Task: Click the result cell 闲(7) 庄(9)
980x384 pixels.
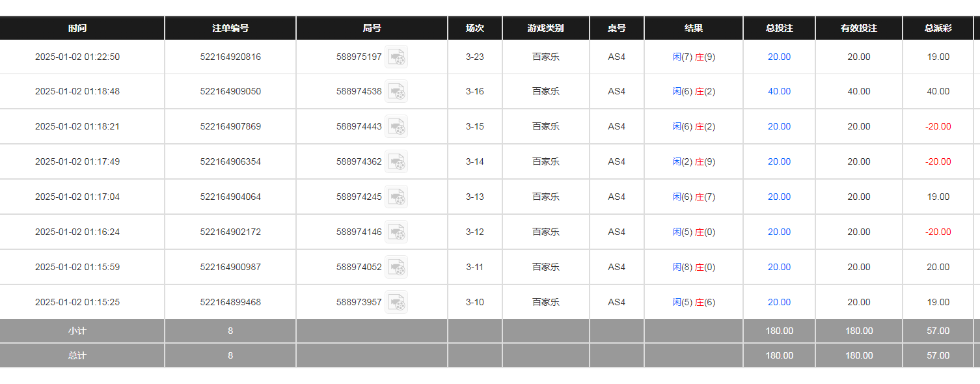Action: pyautogui.click(x=694, y=57)
